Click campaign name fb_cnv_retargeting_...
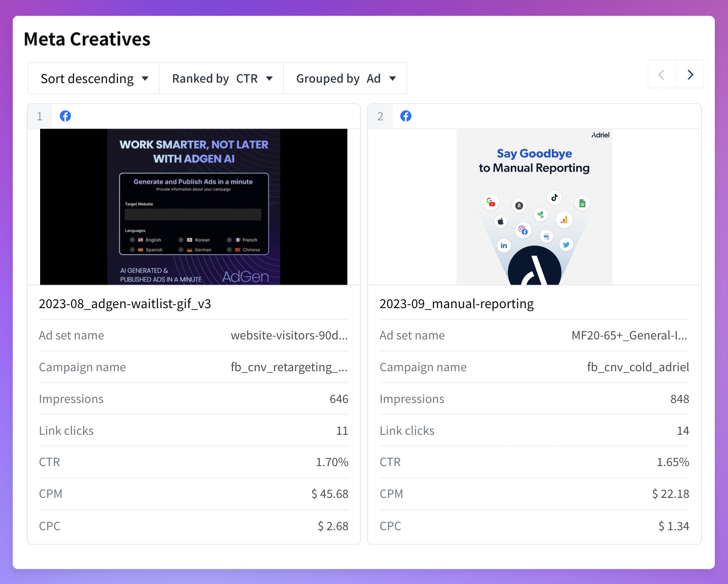 pos(289,367)
